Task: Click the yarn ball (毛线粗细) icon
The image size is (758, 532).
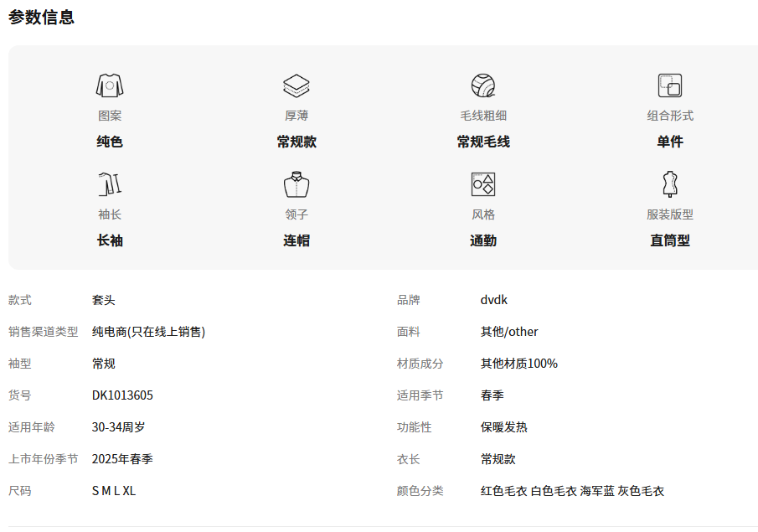Action: tap(483, 85)
